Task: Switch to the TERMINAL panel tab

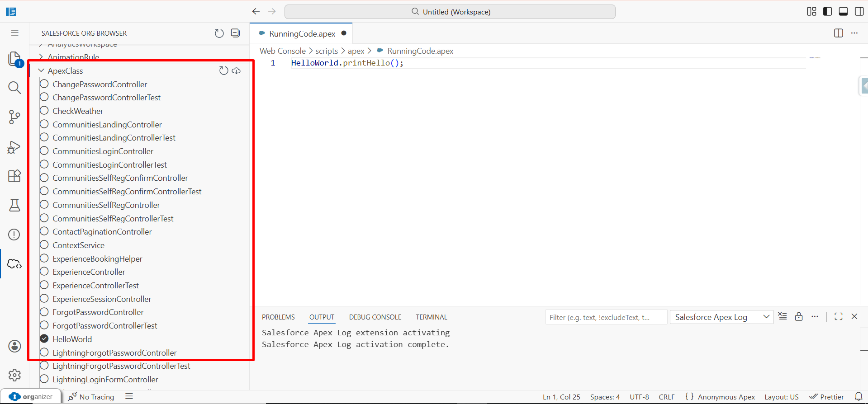Action: 432,317
